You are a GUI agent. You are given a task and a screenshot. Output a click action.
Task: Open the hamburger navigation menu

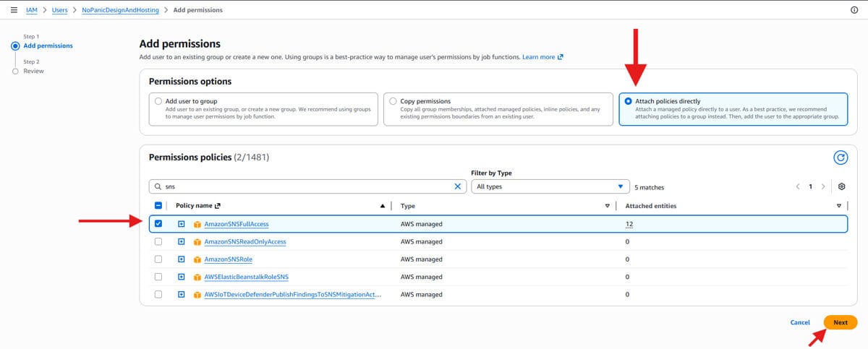click(14, 10)
